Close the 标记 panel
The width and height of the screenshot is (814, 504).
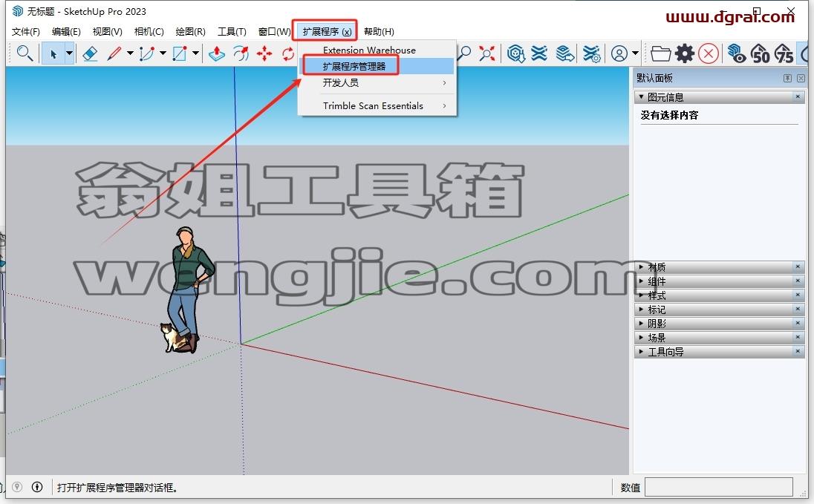[x=798, y=309]
